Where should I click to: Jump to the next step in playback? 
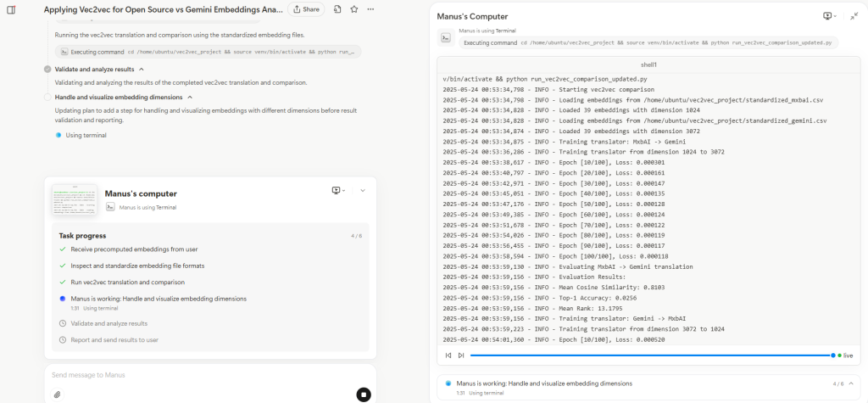[x=461, y=355]
